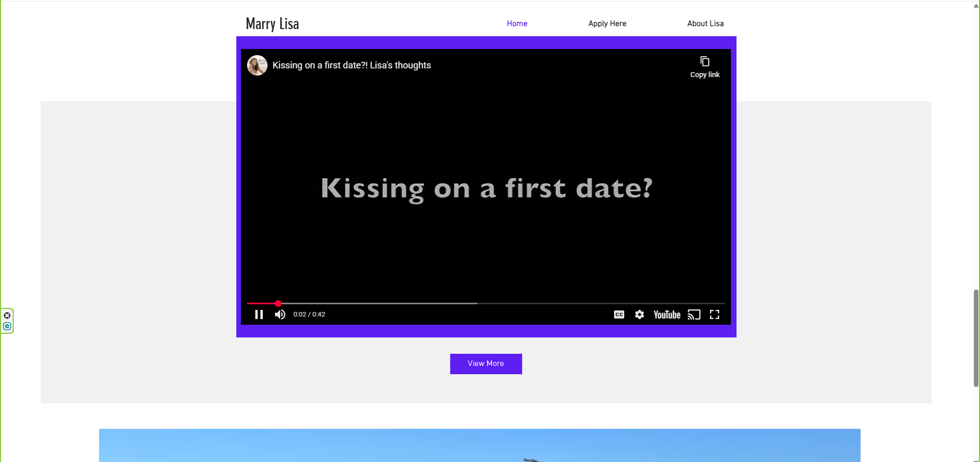Image resolution: width=980 pixels, height=462 pixels.
Task: Open the 'Kissing on a first date?!' title link
Action: (x=352, y=65)
